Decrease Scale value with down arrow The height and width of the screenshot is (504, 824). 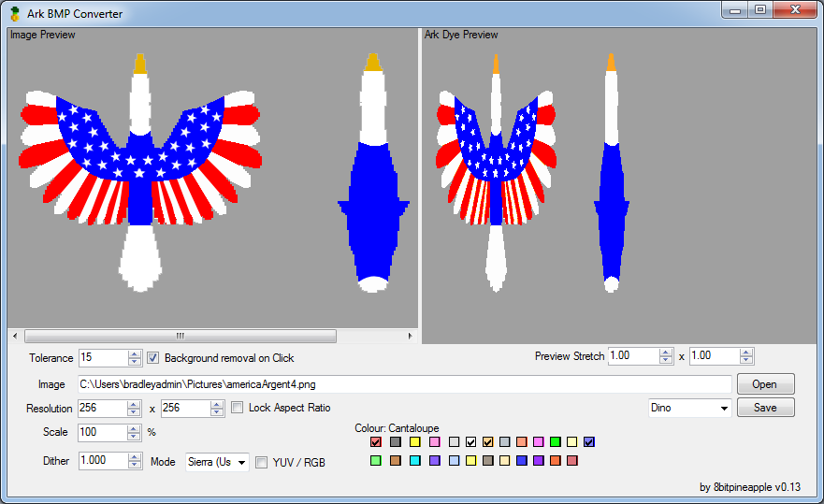(x=134, y=436)
